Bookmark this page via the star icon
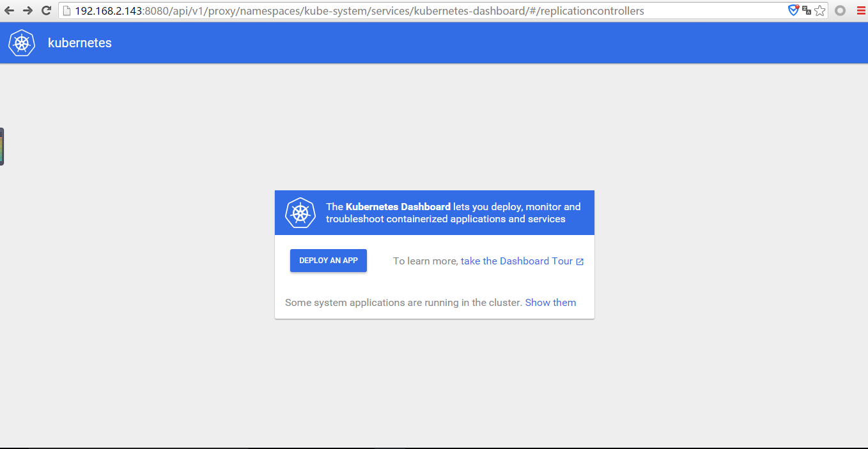 click(821, 10)
